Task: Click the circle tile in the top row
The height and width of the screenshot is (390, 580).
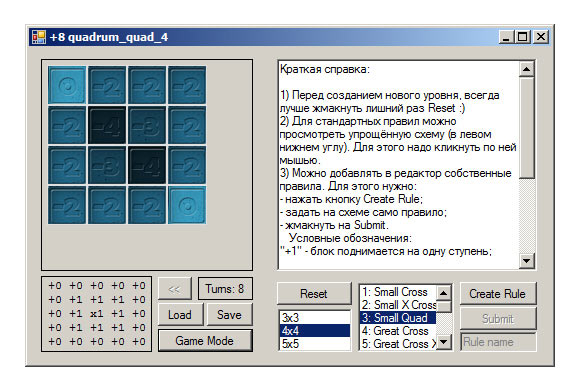Action: tap(67, 85)
